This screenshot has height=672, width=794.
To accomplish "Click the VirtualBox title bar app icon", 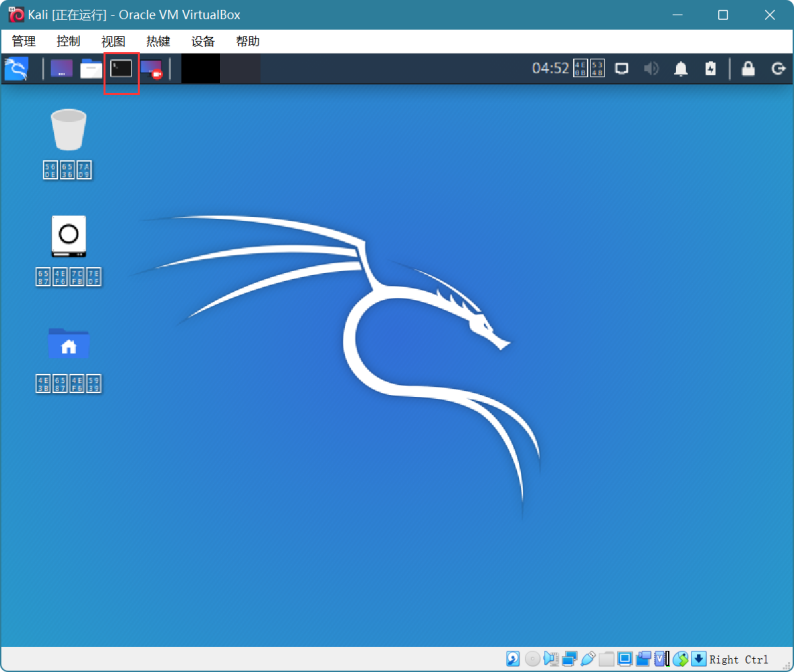I will pyautogui.click(x=16, y=15).
